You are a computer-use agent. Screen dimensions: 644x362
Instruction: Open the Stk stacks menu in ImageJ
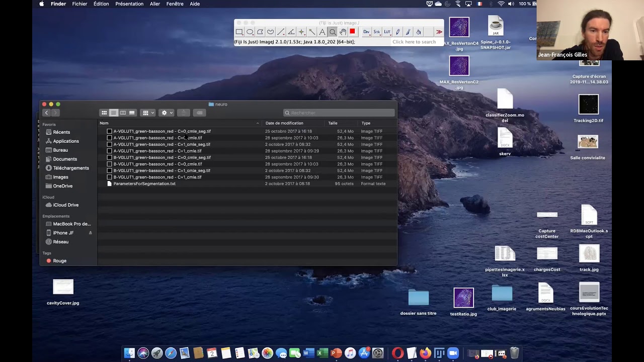pos(377,32)
